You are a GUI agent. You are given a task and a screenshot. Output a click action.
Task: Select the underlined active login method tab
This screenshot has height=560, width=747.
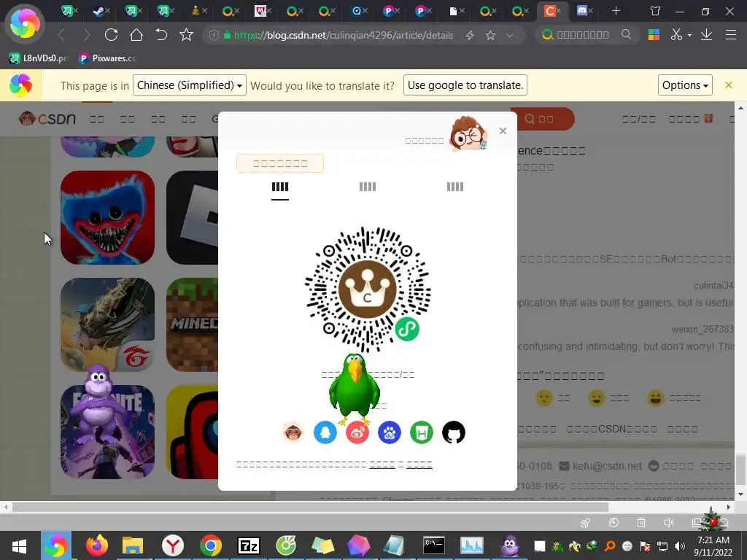click(x=280, y=187)
